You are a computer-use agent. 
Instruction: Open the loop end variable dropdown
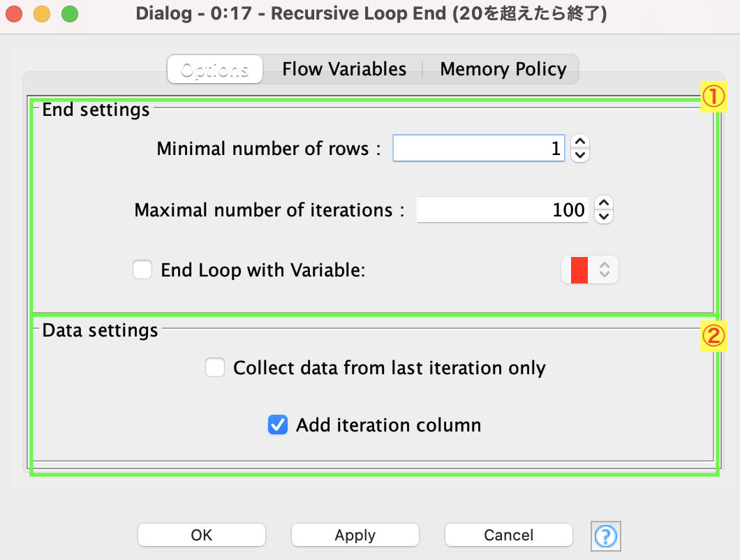(x=605, y=270)
